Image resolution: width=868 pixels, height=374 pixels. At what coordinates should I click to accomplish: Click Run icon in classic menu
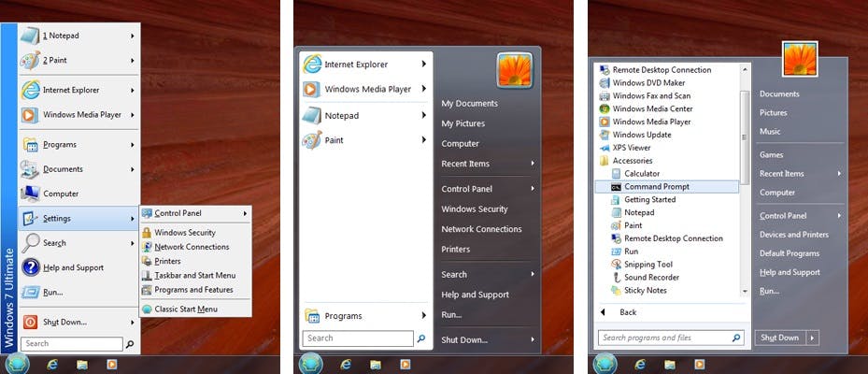[31, 292]
